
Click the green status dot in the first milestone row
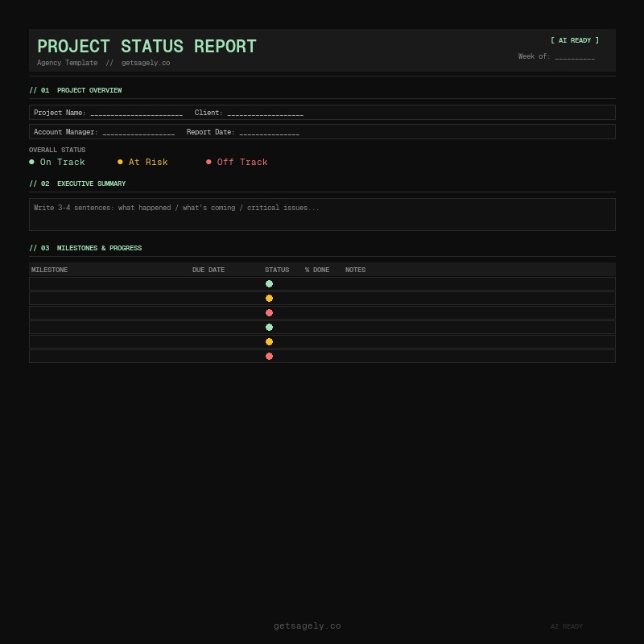coord(269,283)
